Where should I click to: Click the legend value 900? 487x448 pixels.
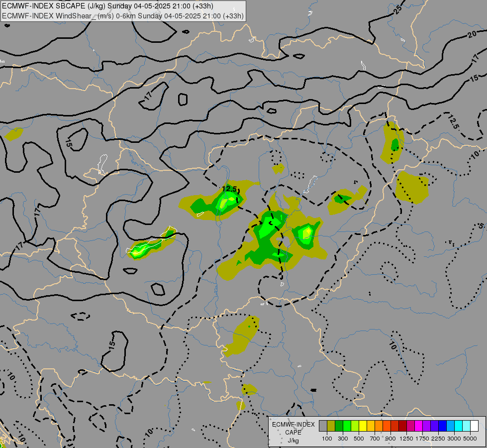390,439
